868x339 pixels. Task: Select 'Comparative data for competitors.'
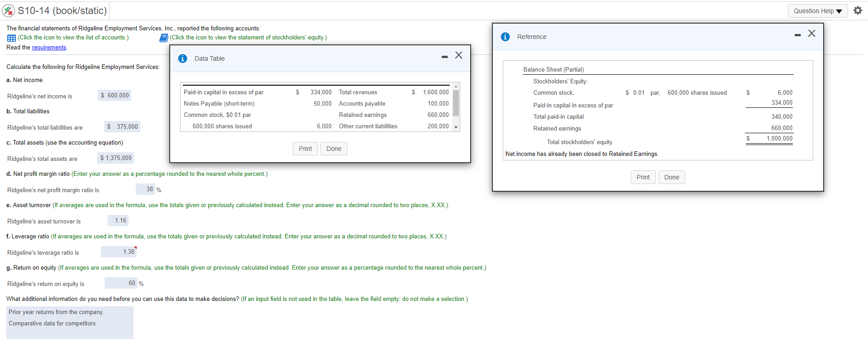52,324
